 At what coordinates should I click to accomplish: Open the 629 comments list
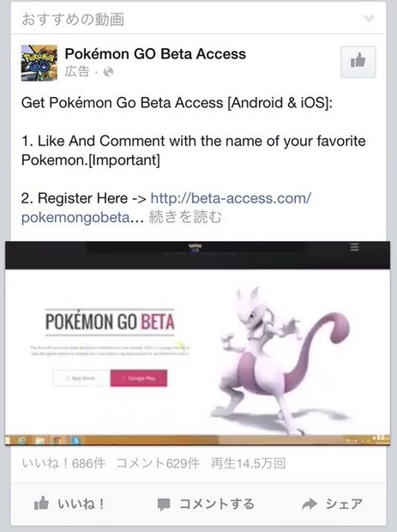coord(158,463)
